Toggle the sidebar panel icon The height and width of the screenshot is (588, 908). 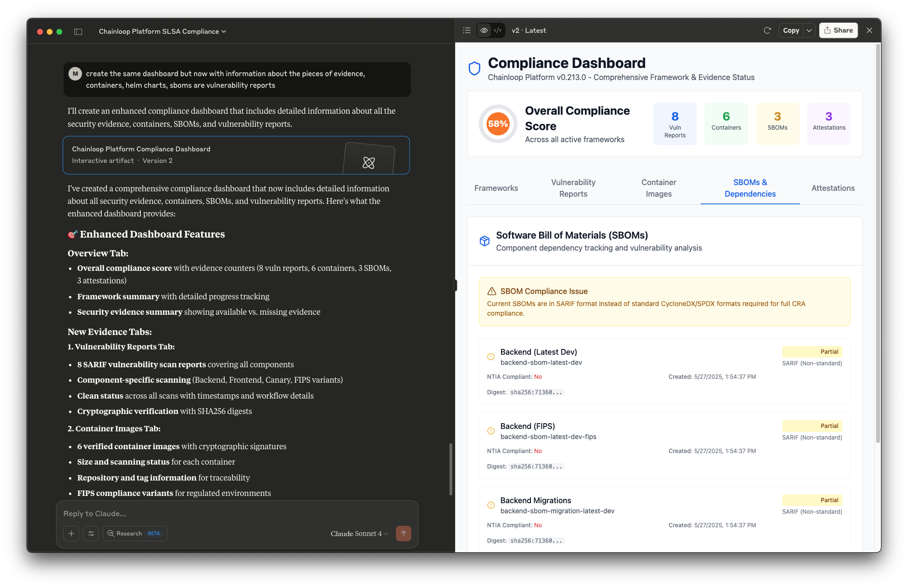pos(78,31)
